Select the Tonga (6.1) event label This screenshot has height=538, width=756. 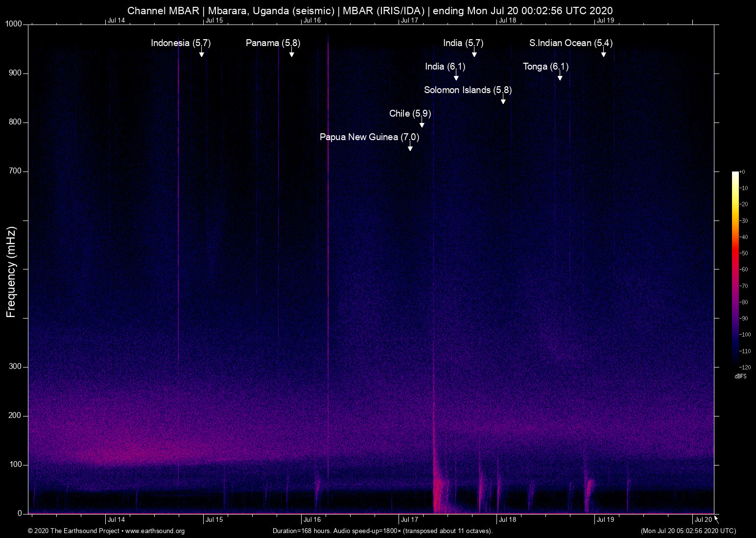click(x=546, y=67)
